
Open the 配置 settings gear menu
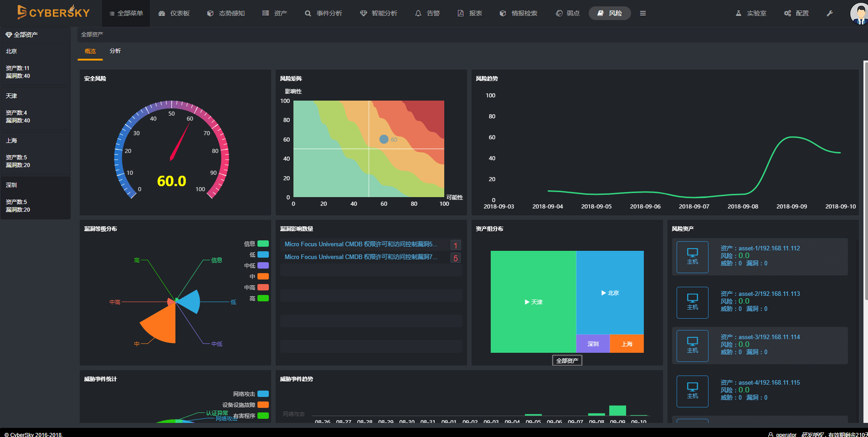(x=796, y=13)
